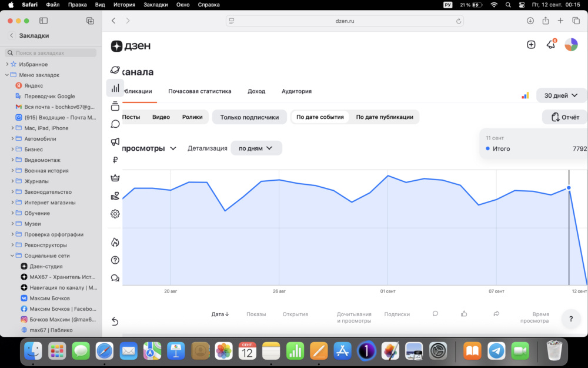
Task: Open new tab with plus icon
Action: pos(560,21)
